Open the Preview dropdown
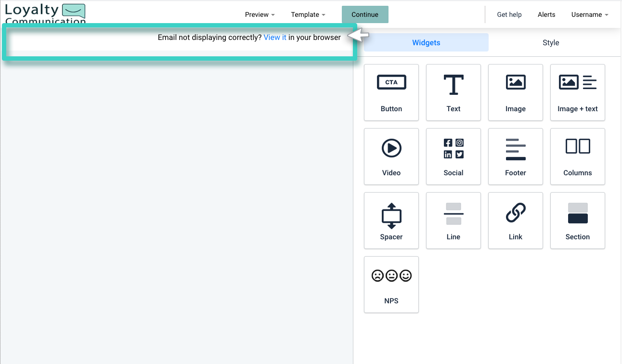 tap(259, 14)
